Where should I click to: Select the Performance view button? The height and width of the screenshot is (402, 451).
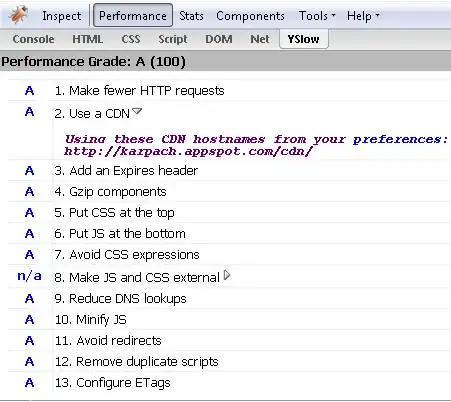[133, 15]
